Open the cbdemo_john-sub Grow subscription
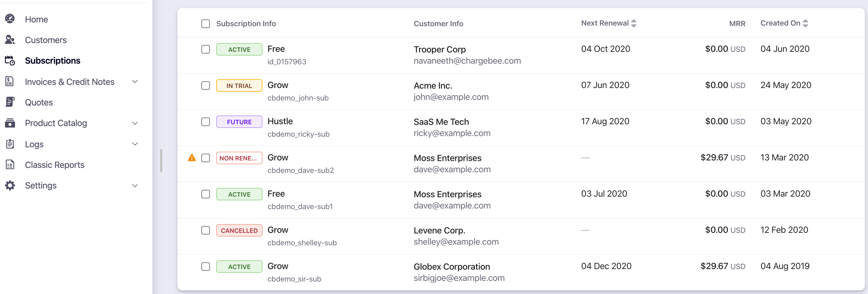 278,85
